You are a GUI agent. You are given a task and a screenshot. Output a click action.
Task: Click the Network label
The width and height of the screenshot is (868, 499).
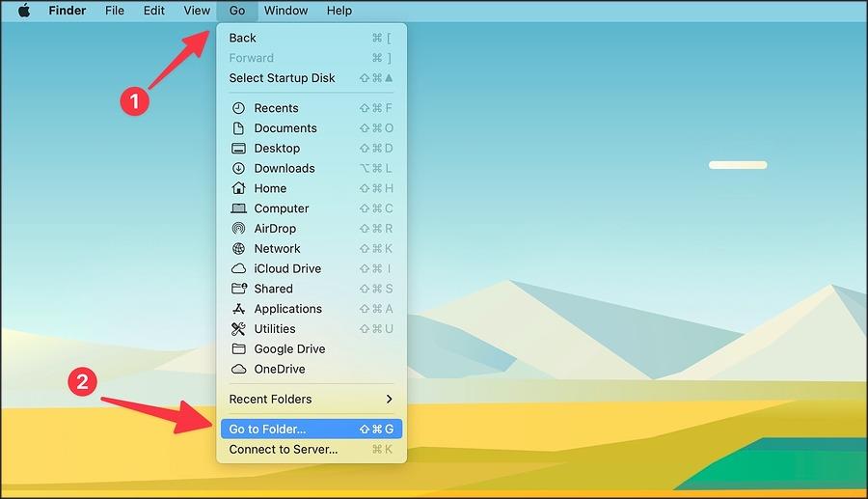(278, 248)
